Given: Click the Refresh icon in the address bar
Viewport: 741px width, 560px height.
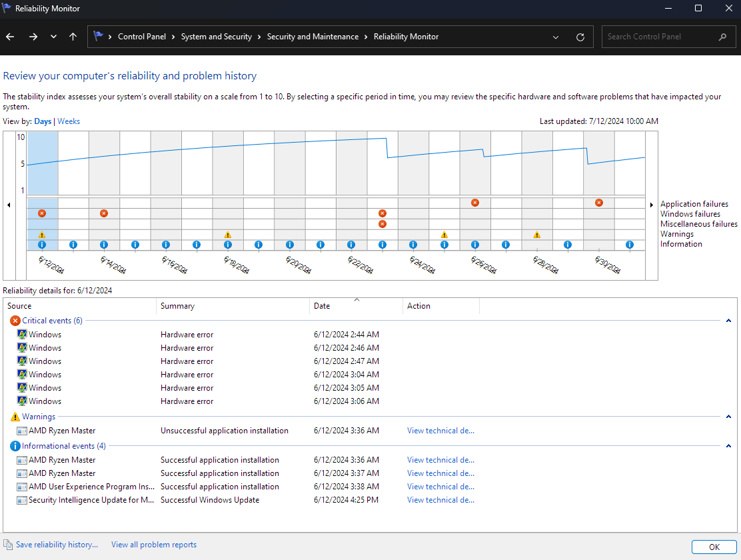Looking at the screenshot, I should click(x=580, y=37).
